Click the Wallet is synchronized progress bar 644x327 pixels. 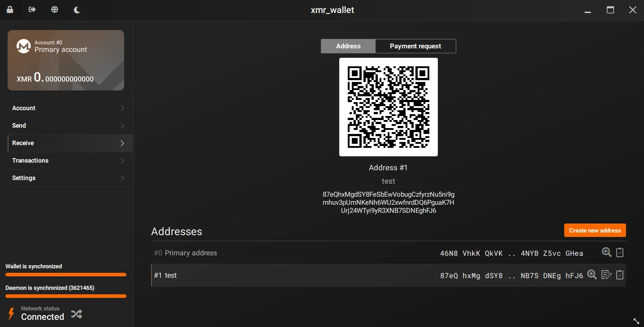(66, 275)
